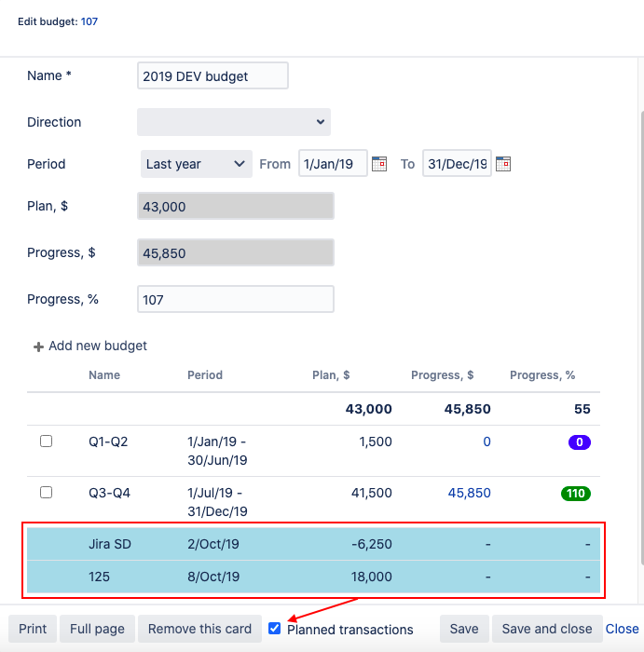The image size is (644, 652).
Task: Tick the Q3-Q4 budget checkbox
Action: pyautogui.click(x=47, y=492)
